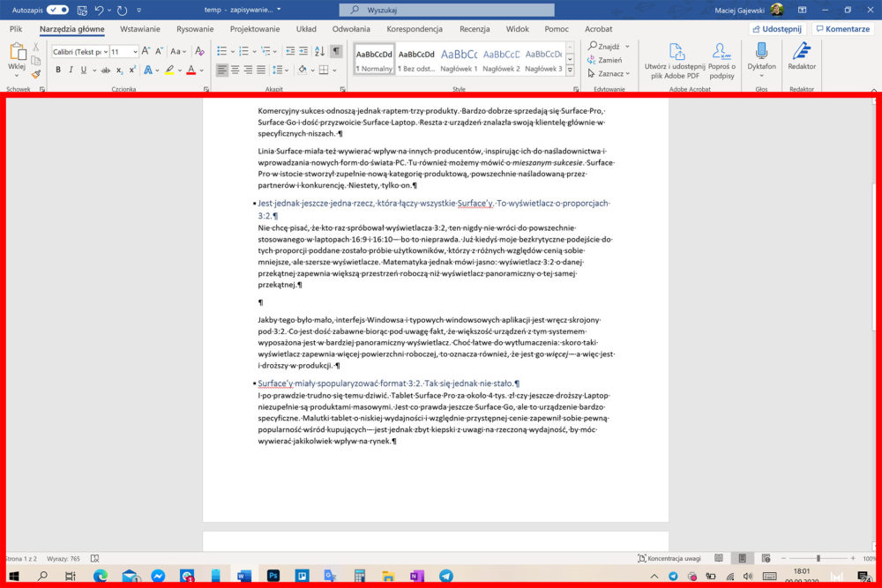Toggle Koncentracja uwagi focus mode

(x=669, y=558)
